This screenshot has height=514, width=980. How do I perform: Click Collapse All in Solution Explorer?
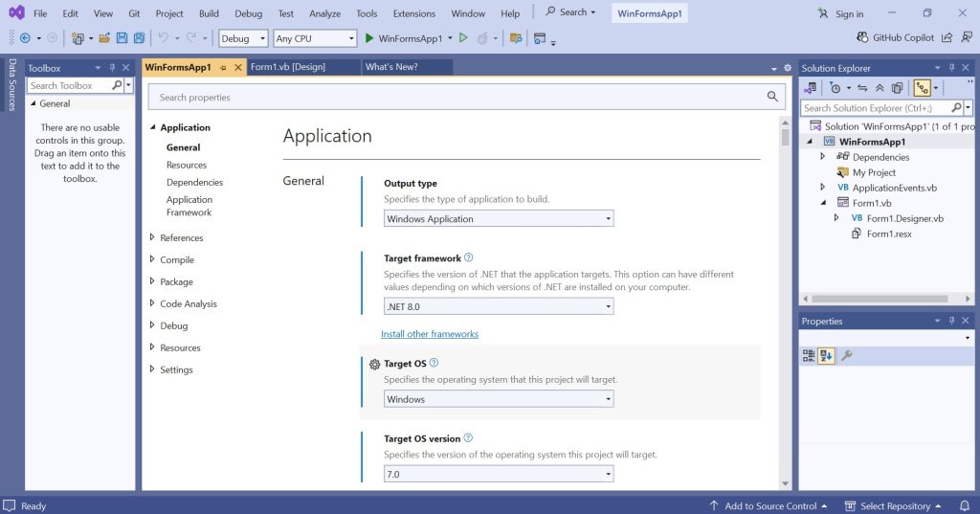click(880, 88)
